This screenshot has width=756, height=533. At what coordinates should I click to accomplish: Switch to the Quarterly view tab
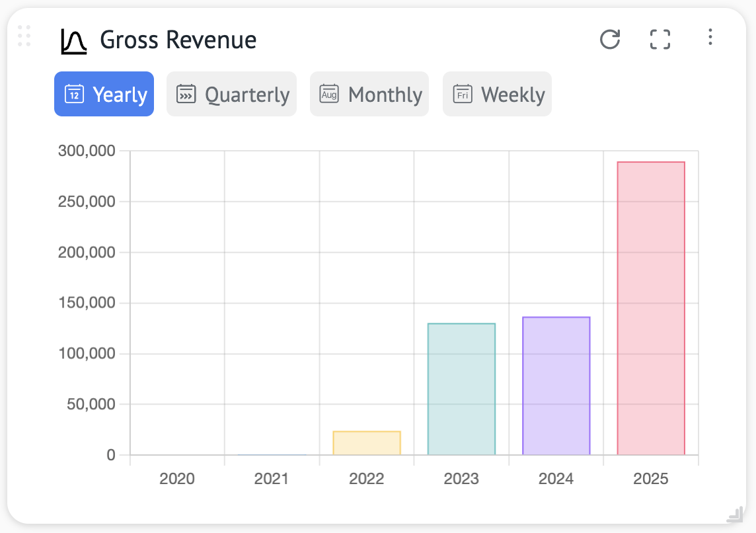(231, 94)
